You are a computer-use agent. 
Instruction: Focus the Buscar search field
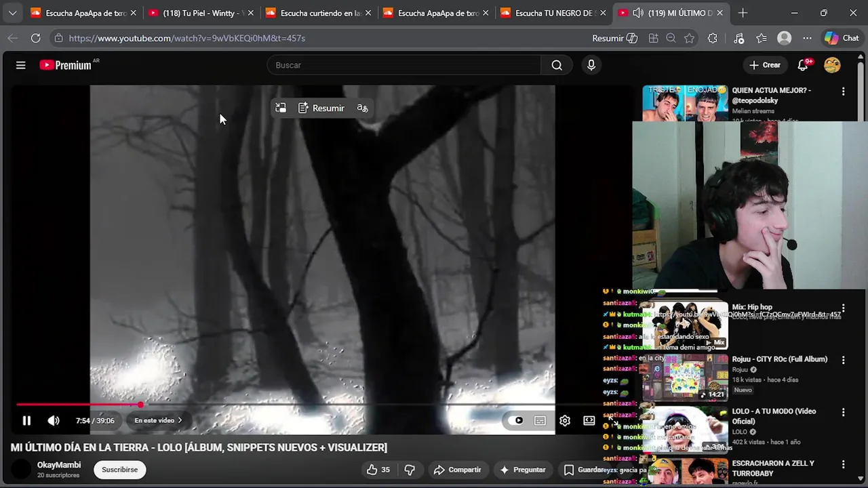(404, 65)
